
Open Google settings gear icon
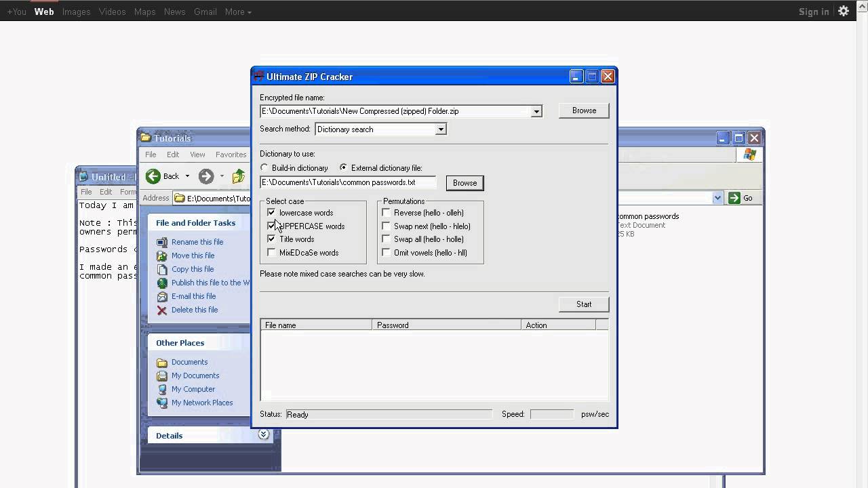pyautogui.click(x=844, y=11)
